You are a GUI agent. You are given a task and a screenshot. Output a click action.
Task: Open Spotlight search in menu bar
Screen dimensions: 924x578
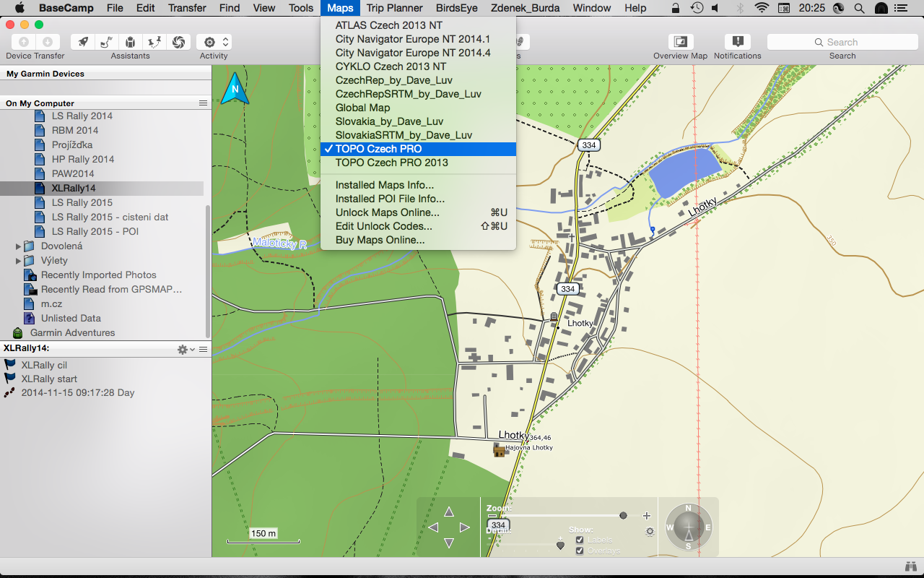point(858,8)
